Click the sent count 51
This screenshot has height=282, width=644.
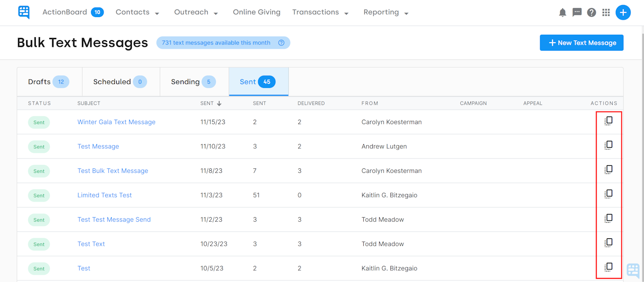(256, 195)
